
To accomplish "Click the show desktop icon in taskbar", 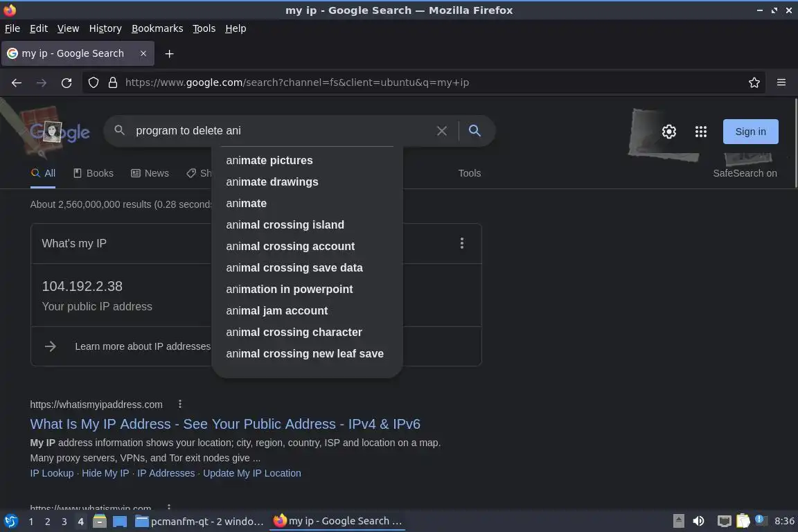I will [120, 521].
